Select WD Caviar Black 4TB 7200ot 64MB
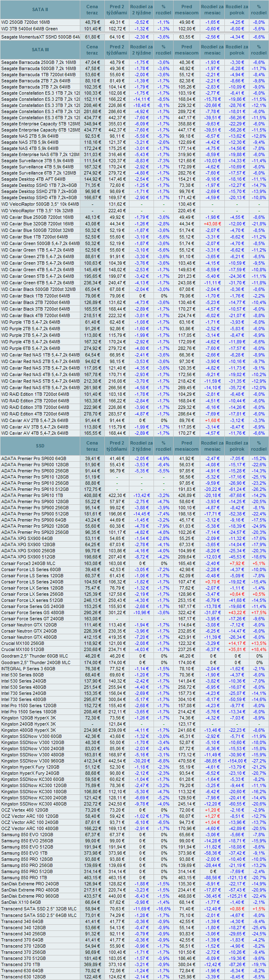 (x=35, y=315)
